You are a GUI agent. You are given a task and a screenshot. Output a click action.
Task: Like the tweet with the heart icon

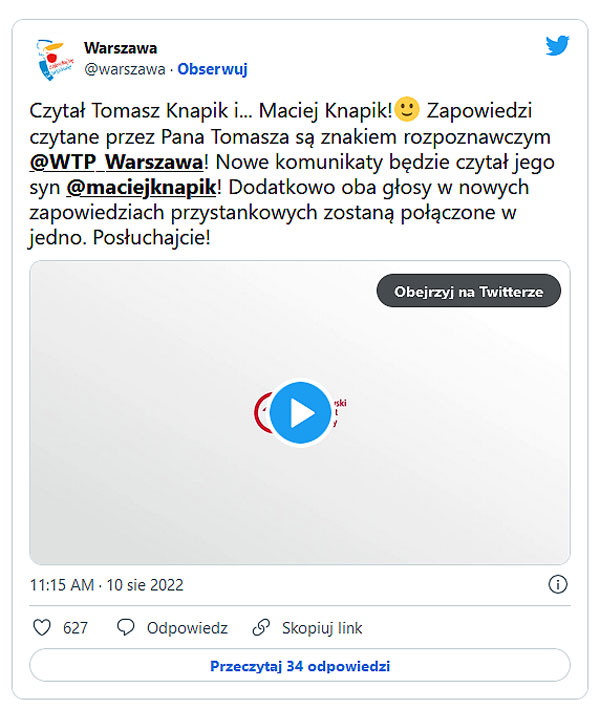[x=42, y=628]
